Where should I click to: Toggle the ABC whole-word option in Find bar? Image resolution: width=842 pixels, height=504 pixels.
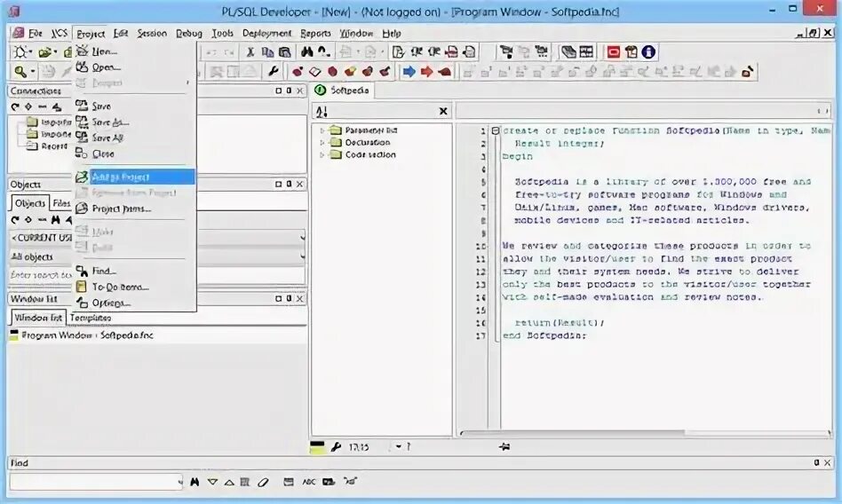point(309,482)
